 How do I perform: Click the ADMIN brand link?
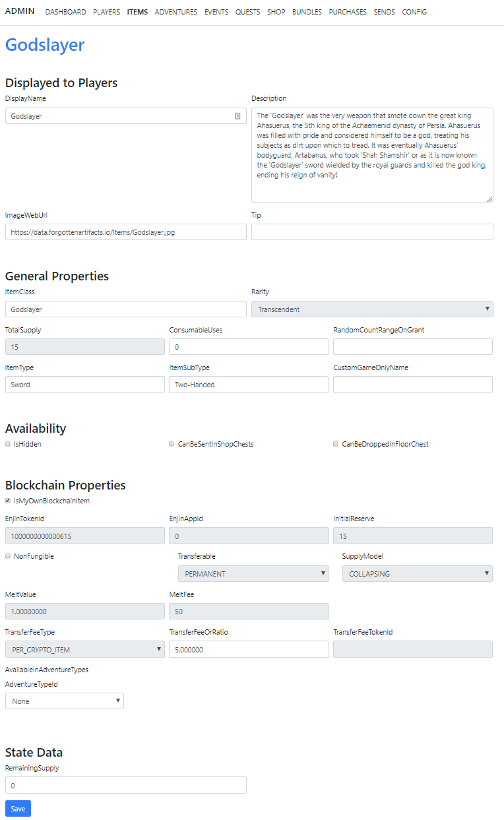(20, 11)
